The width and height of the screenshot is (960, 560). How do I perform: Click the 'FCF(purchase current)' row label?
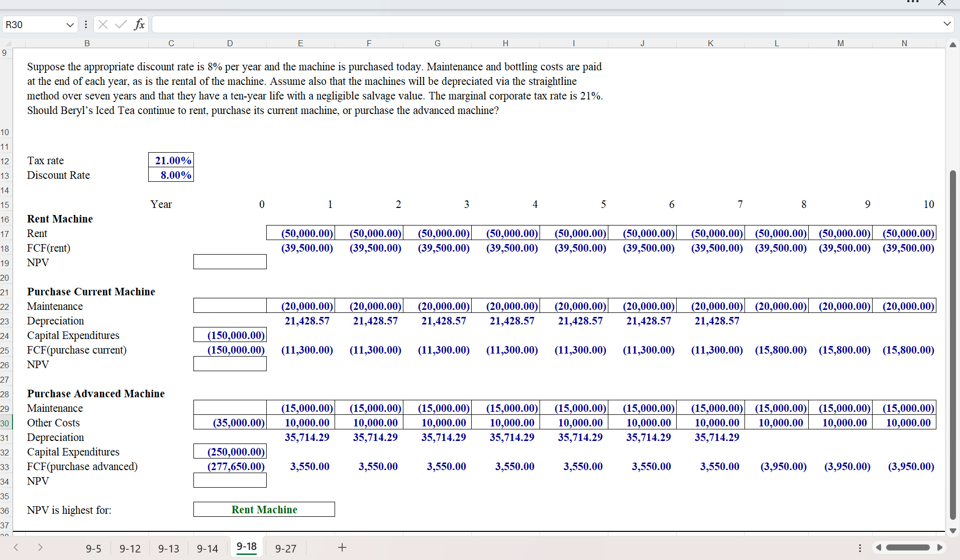pyautogui.click(x=77, y=350)
